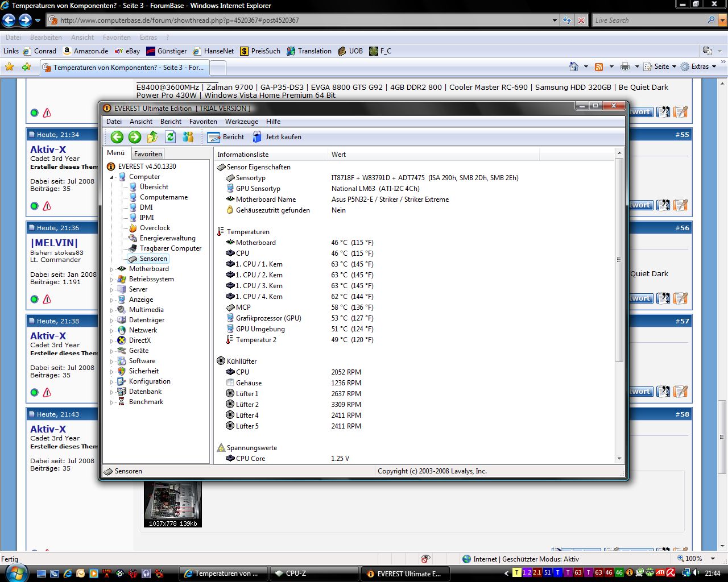Screen dimensions: 728x582
Task: Click the Software icon in tree
Action: pyautogui.click(x=121, y=361)
